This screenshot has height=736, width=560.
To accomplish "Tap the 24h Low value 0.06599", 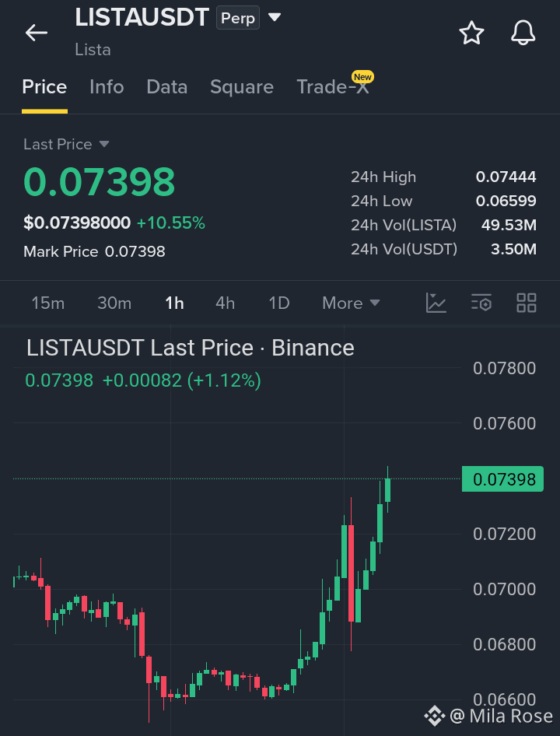I will click(x=506, y=201).
